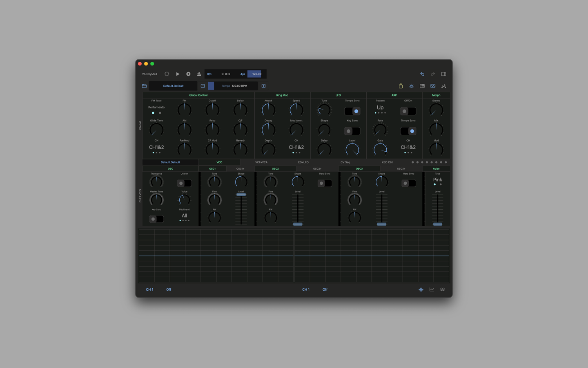588x368 pixels.
Task: Open the gear/settings icon in toolbar
Action: coord(411,86)
